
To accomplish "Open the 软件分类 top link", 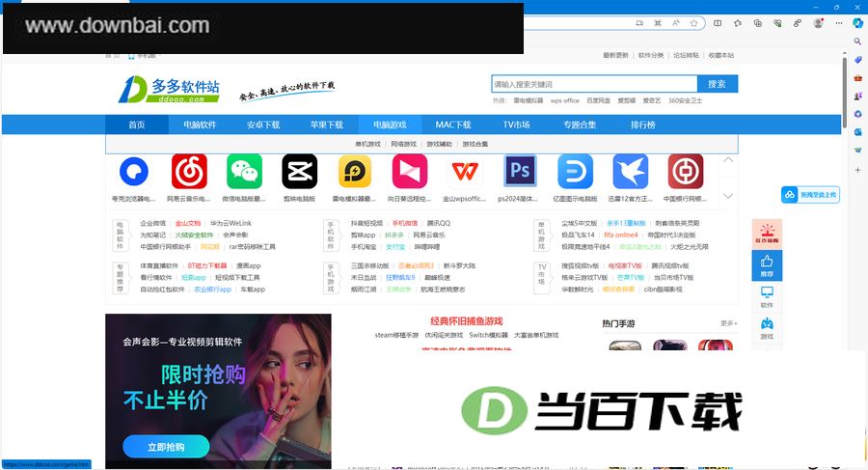I will pos(651,55).
